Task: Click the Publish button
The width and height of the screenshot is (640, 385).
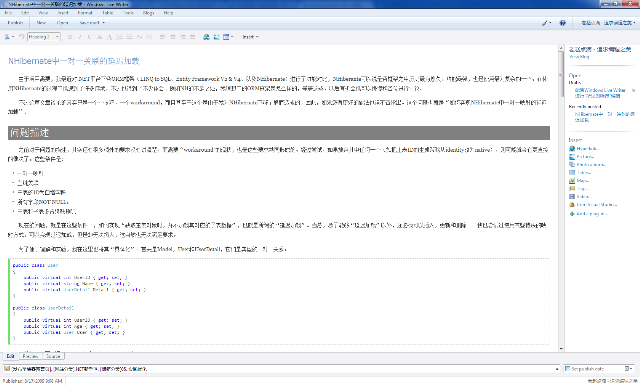Action: pos(15,23)
